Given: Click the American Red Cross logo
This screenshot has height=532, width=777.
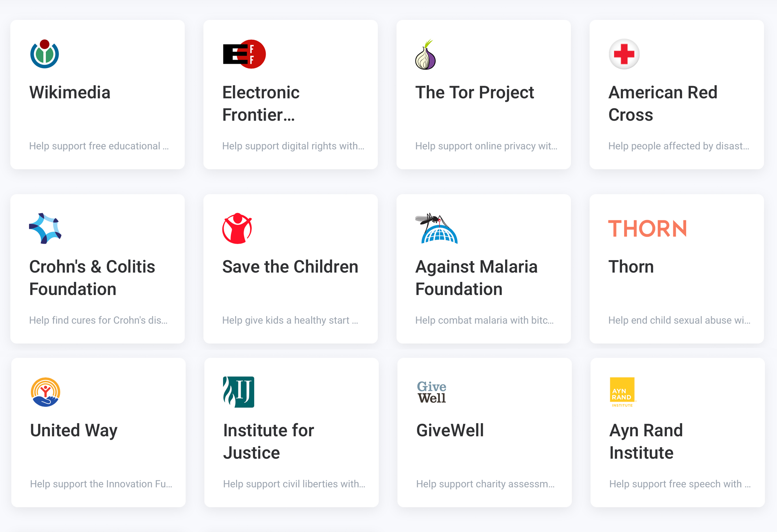Looking at the screenshot, I should pyautogui.click(x=624, y=54).
